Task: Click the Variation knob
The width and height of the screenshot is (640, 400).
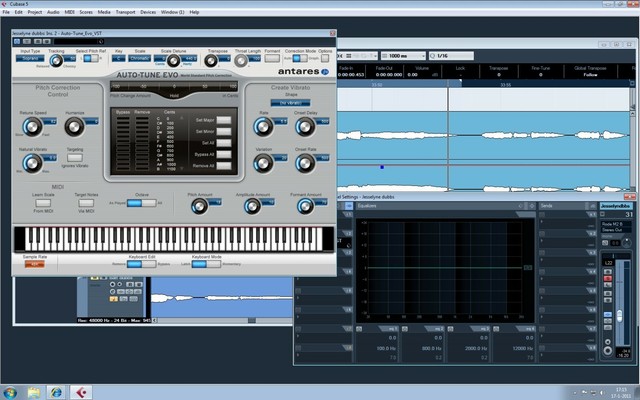Action: 263,163
